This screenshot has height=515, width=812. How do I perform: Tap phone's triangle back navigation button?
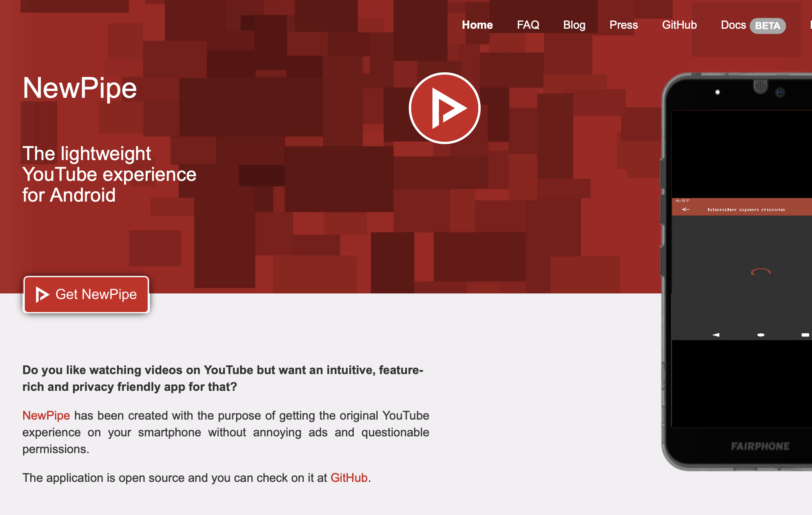tap(716, 335)
